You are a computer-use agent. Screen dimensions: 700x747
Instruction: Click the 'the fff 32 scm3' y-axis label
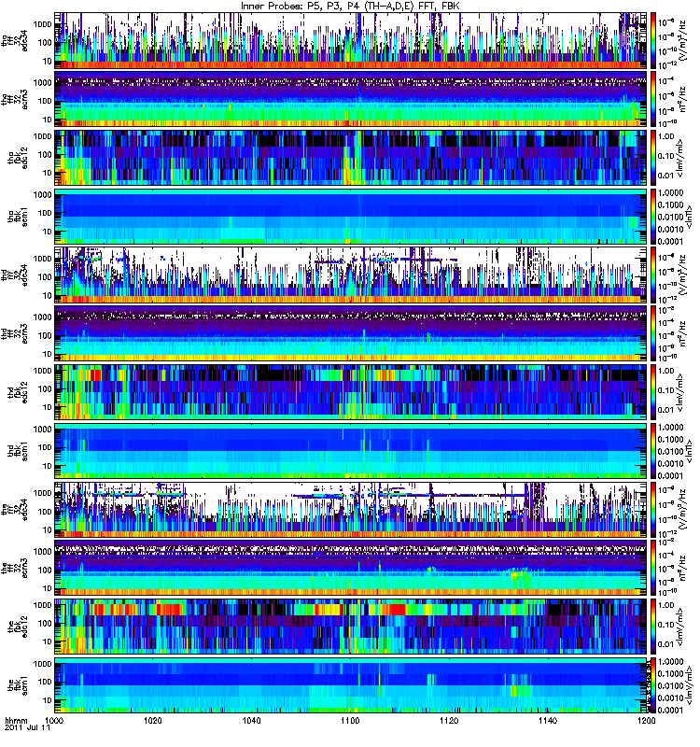point(14,568)
